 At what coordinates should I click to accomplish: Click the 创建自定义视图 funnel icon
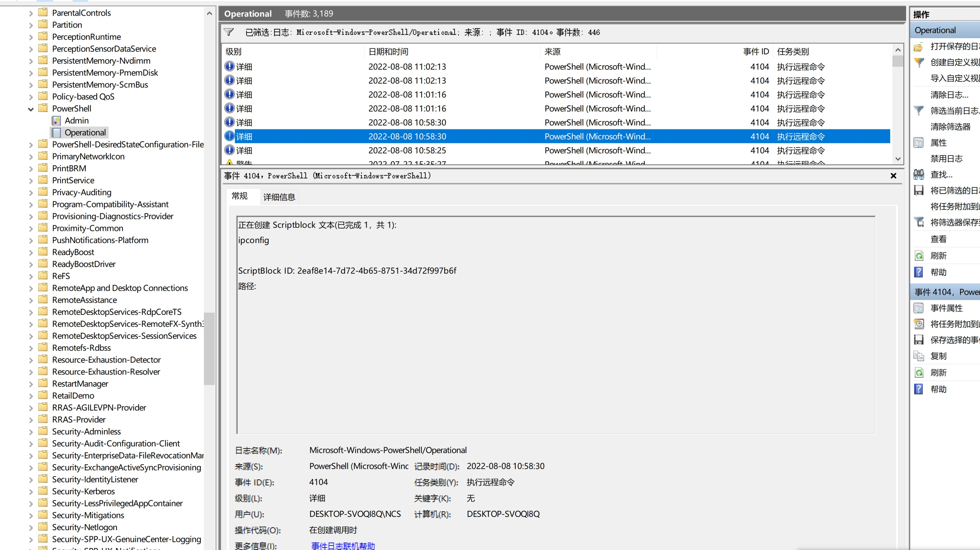pyautogui.click(x=918, y=62)
